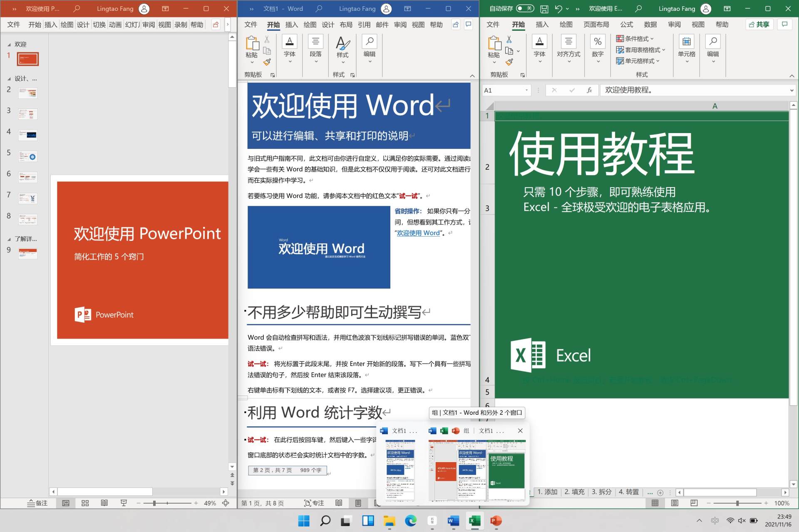Switch Word to Print Layout view

(358, 503)
